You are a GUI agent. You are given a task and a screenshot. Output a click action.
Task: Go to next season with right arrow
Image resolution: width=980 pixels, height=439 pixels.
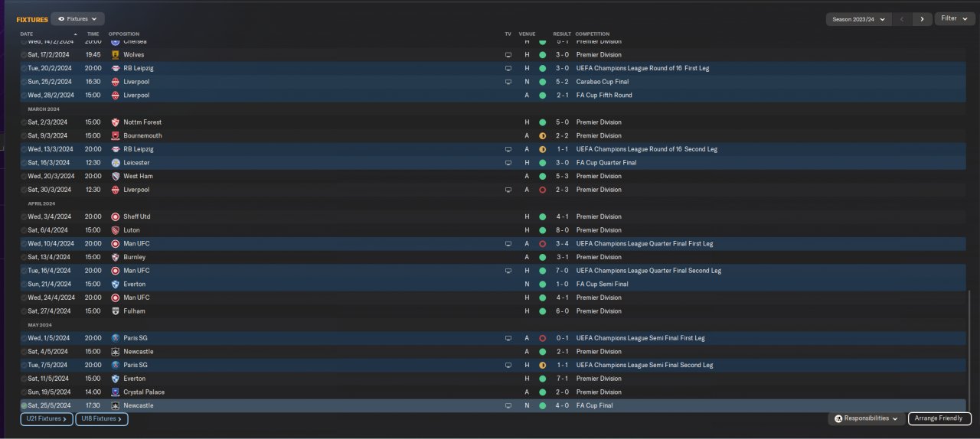[x=922, y=19]
